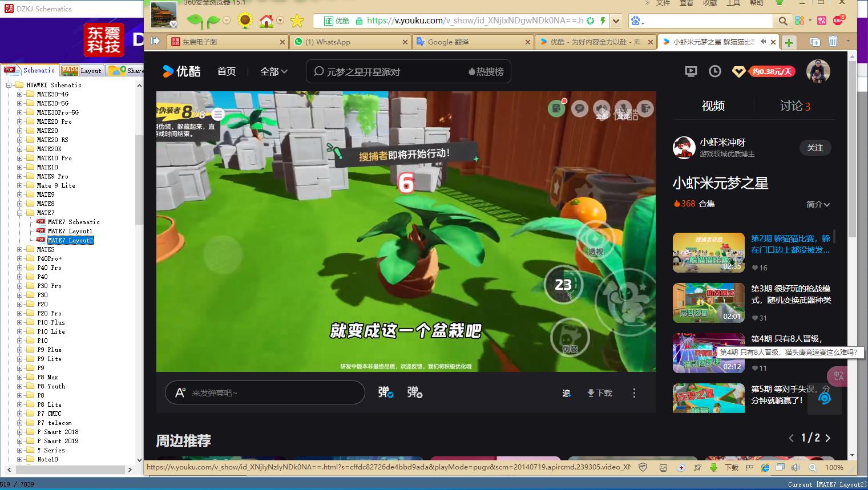Image resolution: width=868 pixels, height=490 pixels.
Task: Open the PADS Layout tab in DZKJ
Action: pyautogui.click(x=82, y=70)
